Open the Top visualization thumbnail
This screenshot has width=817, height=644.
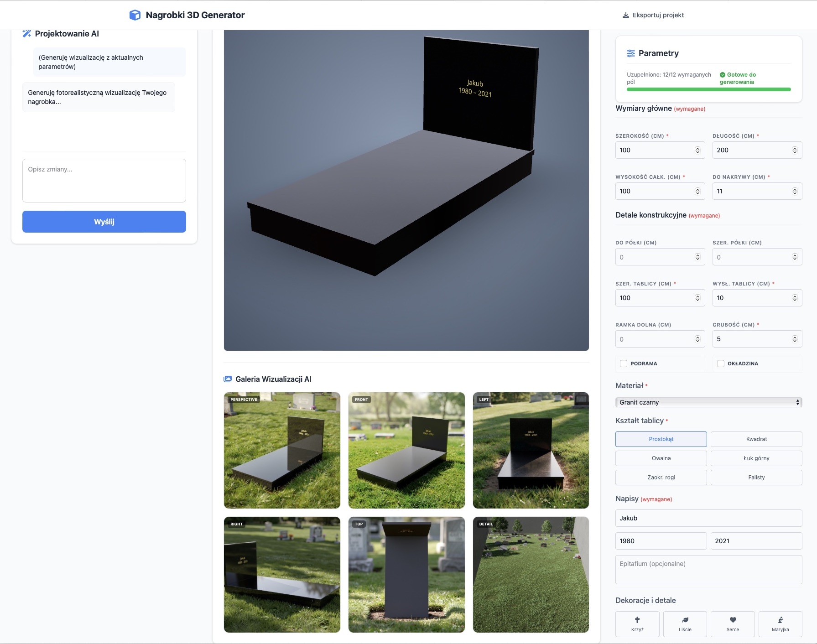[x=406, y=575]
